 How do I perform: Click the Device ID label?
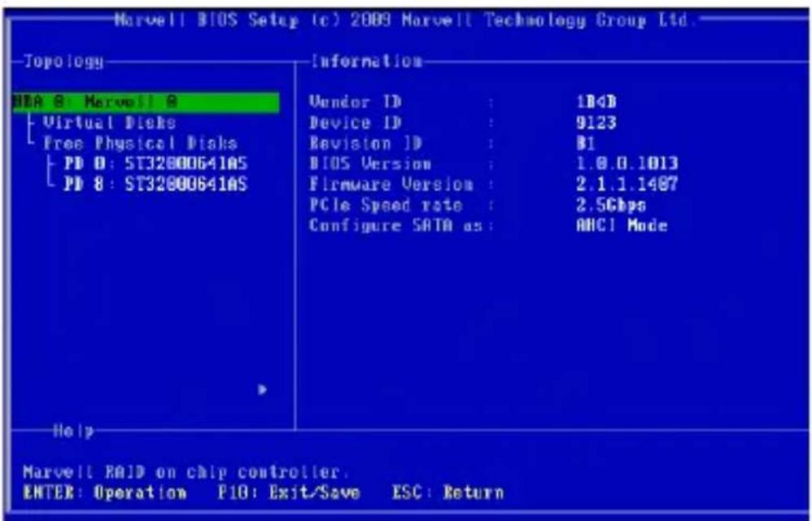356,123
